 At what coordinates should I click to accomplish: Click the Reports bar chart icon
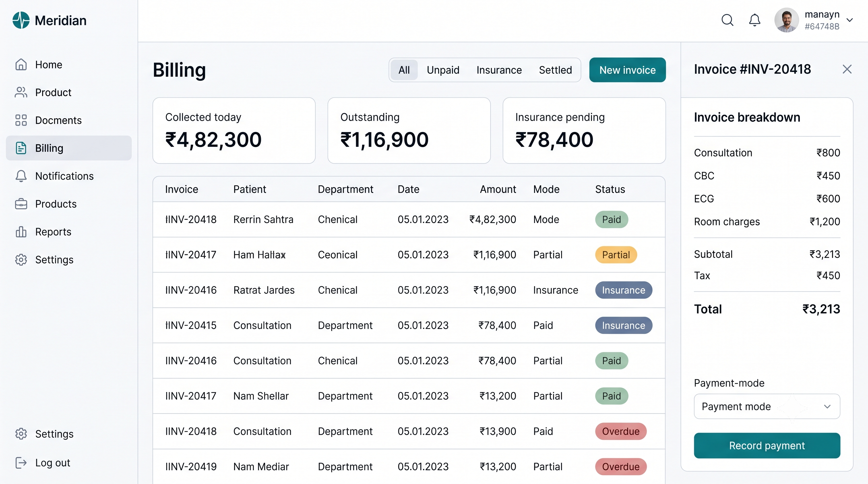[21, 232]
